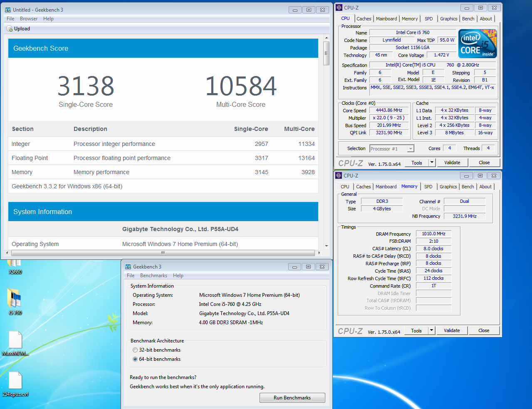Select the 254cpuz.cvf desktop file
Viewport: 532px width, 409px height.
15,384
